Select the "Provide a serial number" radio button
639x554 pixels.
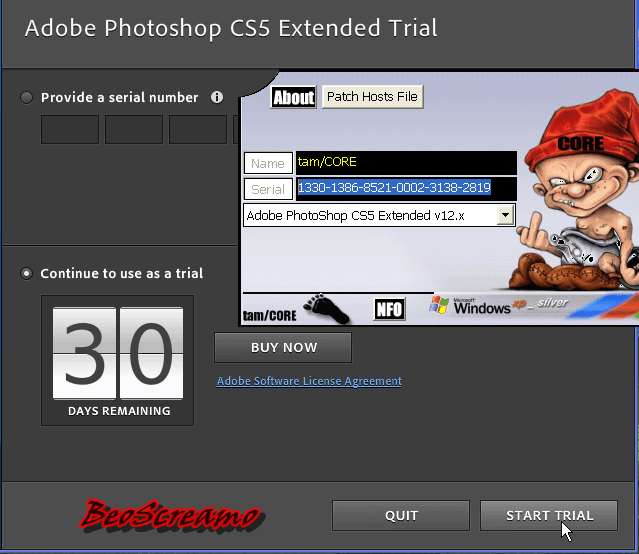pyautogui.click(x=26, y=97)
